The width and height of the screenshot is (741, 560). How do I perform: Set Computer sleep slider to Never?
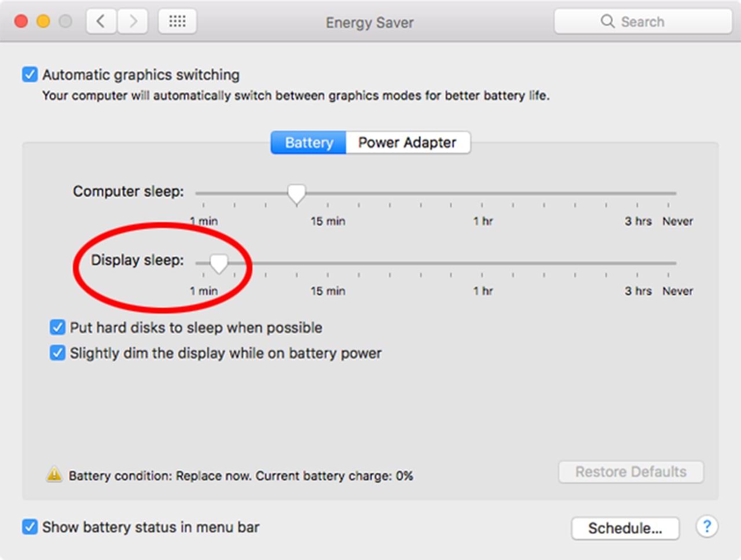tap(669, 193)
